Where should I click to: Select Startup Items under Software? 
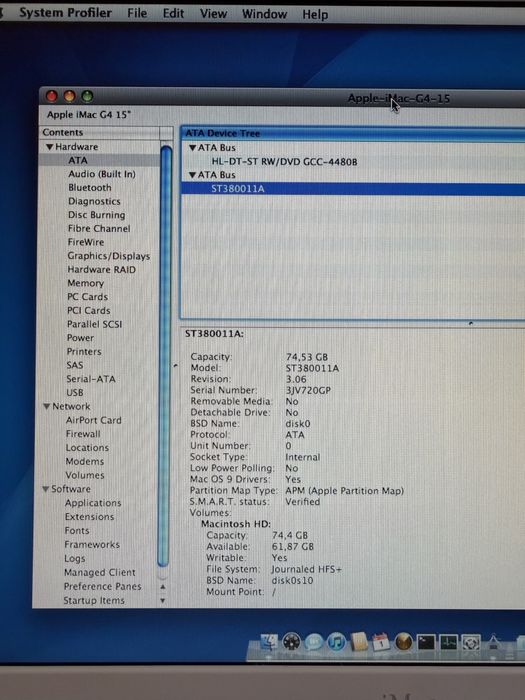(94, 600)
